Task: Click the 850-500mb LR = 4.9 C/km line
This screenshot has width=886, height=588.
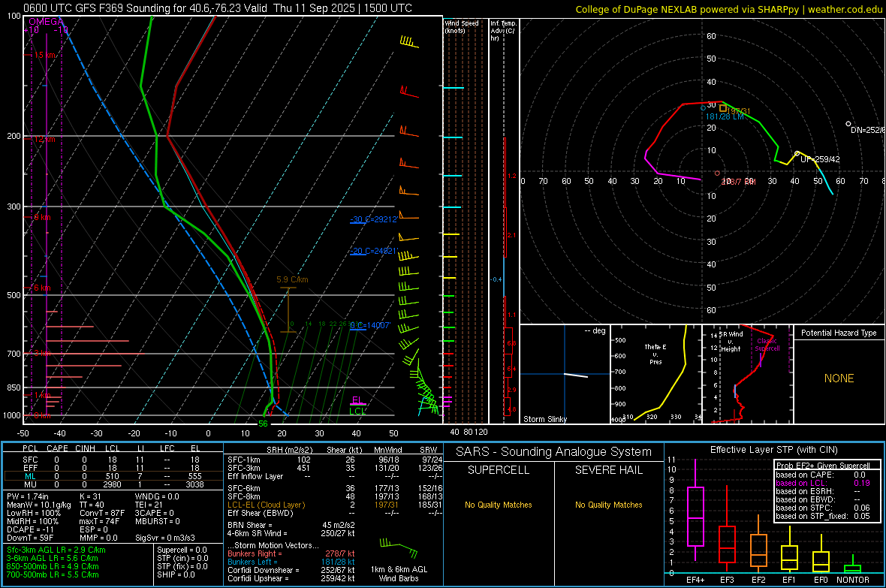Action: coord(53,566)
